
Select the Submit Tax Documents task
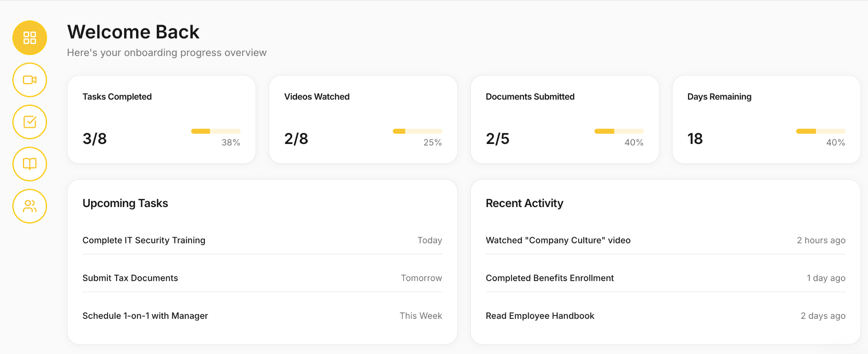262,278
